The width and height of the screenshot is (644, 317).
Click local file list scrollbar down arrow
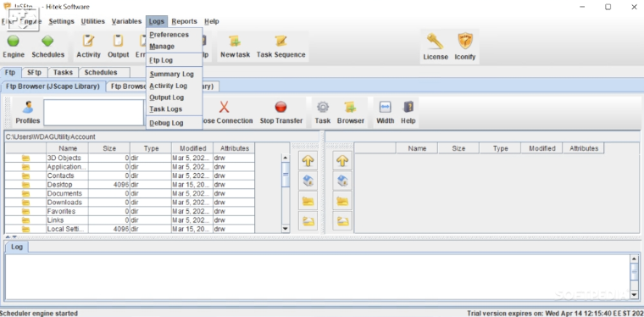pos(286,229)
